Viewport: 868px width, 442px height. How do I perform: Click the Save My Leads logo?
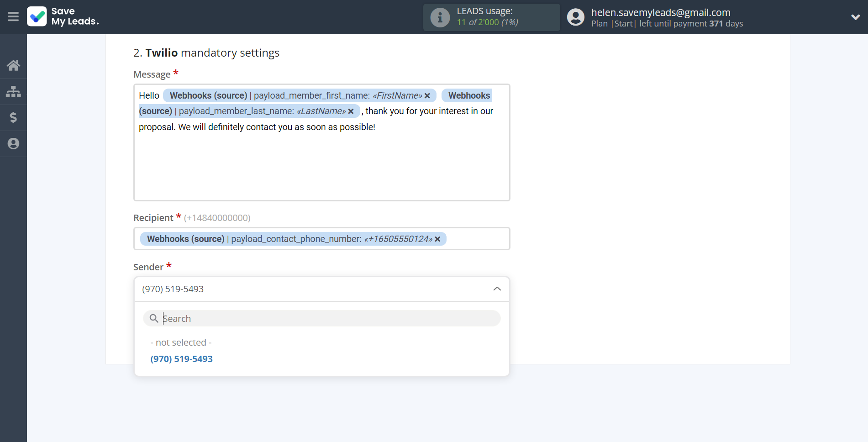63,16
